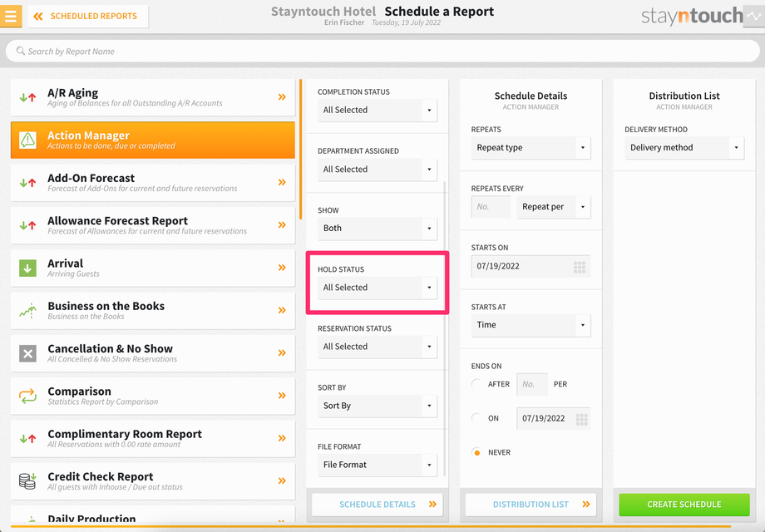Click Credit Check Report chevron
The width and height of the screenshot is (765, 532).
282,480
